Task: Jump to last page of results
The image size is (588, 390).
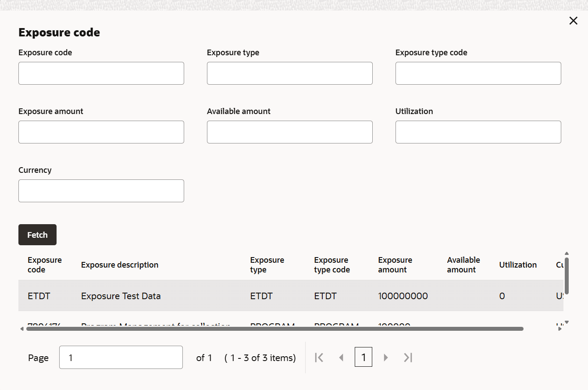Action: [408, 358]
